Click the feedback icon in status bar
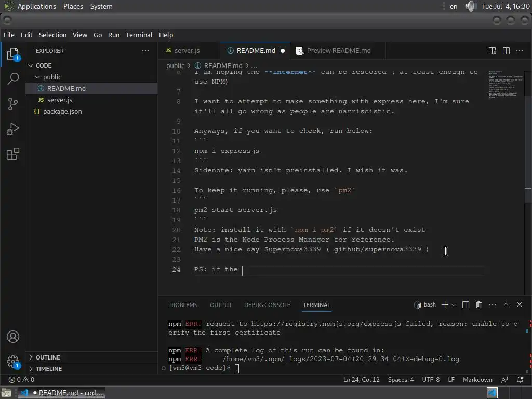This screenshot has width=532, height=399. tap(504, 380)
